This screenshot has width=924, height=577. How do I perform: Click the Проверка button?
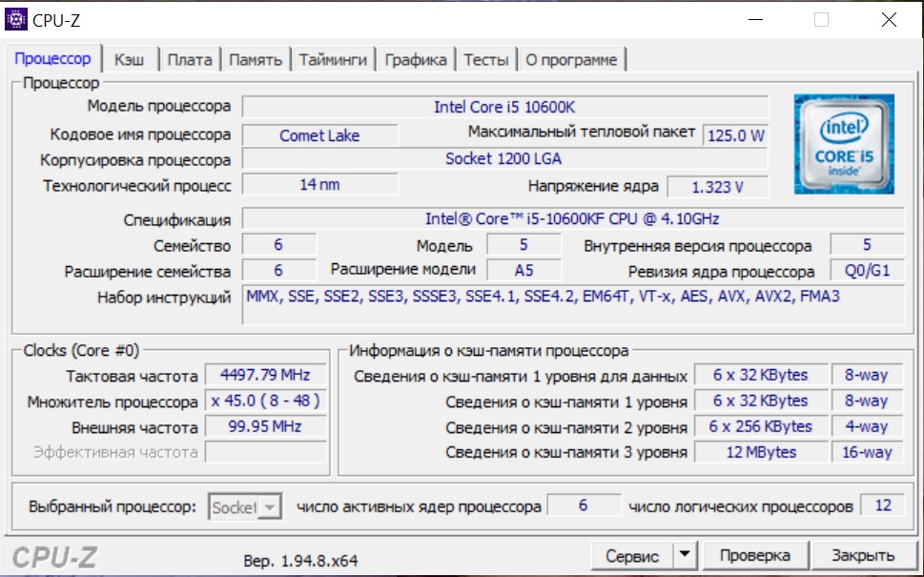(x=755, y=555)
